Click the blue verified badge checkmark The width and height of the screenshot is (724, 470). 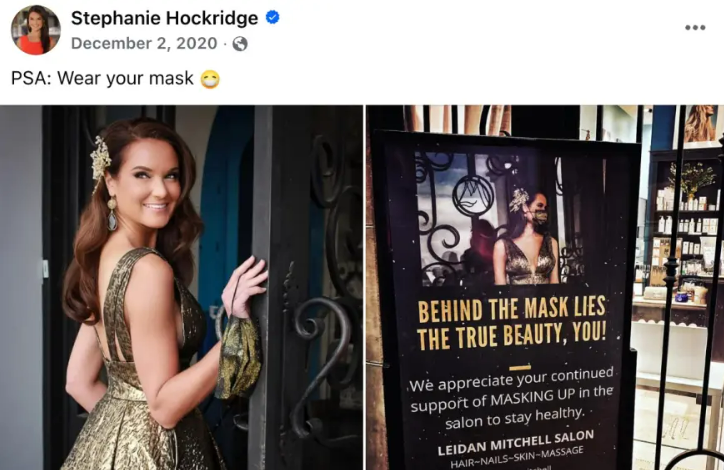point(272,18)
